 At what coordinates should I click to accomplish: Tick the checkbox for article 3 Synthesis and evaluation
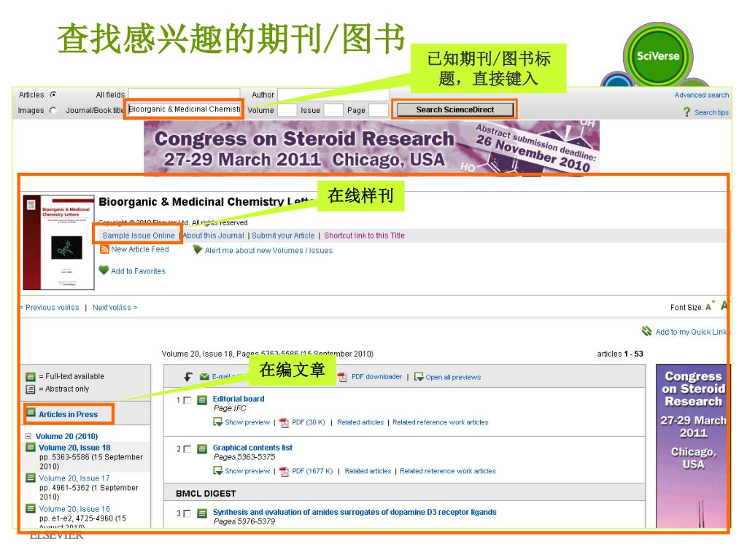[x=187, y=513]
